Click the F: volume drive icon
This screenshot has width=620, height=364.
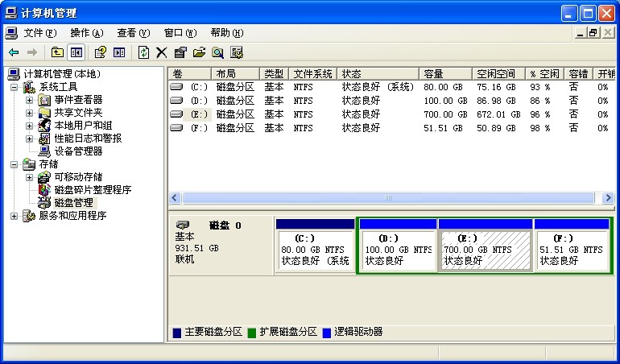176,128
